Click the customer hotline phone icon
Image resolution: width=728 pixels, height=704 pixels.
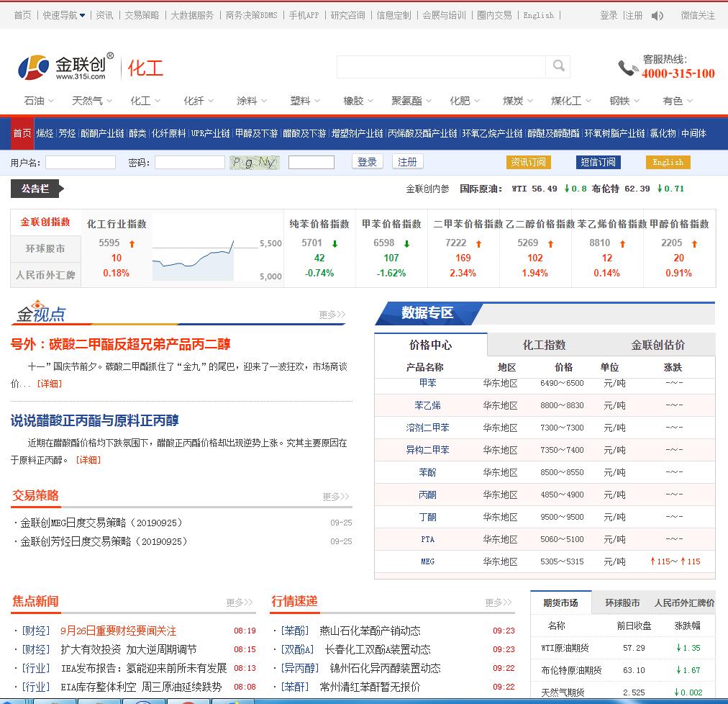(628, 68)
